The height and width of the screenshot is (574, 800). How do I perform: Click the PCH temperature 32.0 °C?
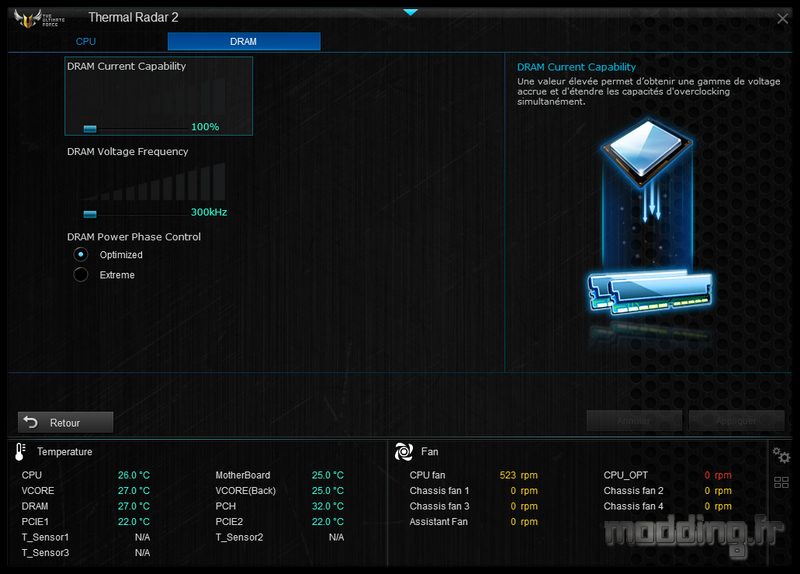[328, 506]
